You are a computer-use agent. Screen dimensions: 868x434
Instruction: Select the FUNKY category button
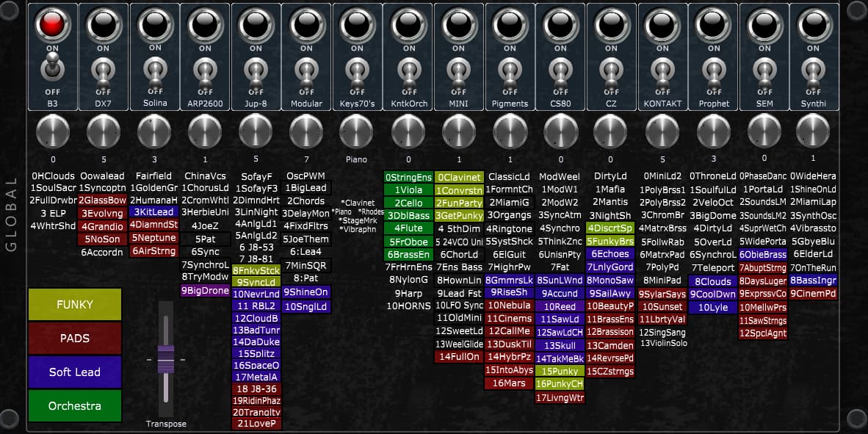75,305
